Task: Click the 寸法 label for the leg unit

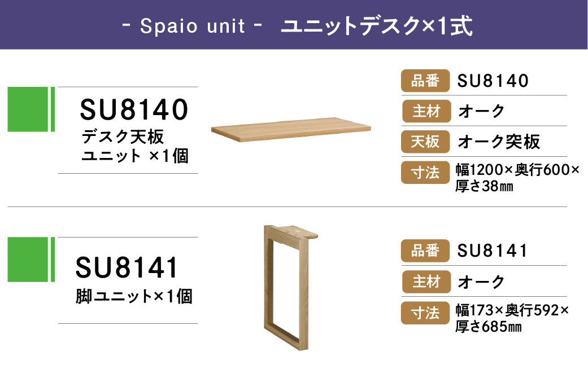Action: coord(425,313)
